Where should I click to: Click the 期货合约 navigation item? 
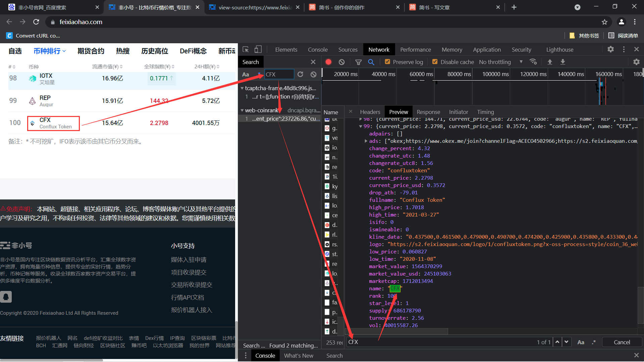(x=91, y=51)
